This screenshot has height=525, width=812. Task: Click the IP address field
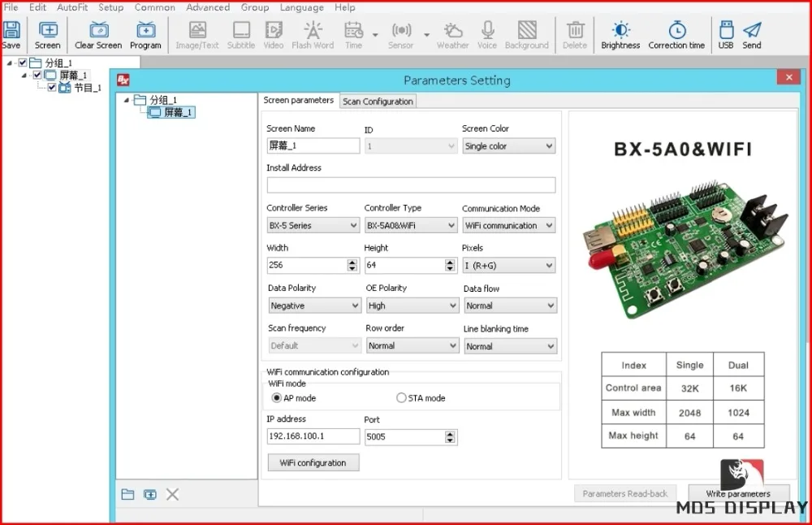pos(313,436)
